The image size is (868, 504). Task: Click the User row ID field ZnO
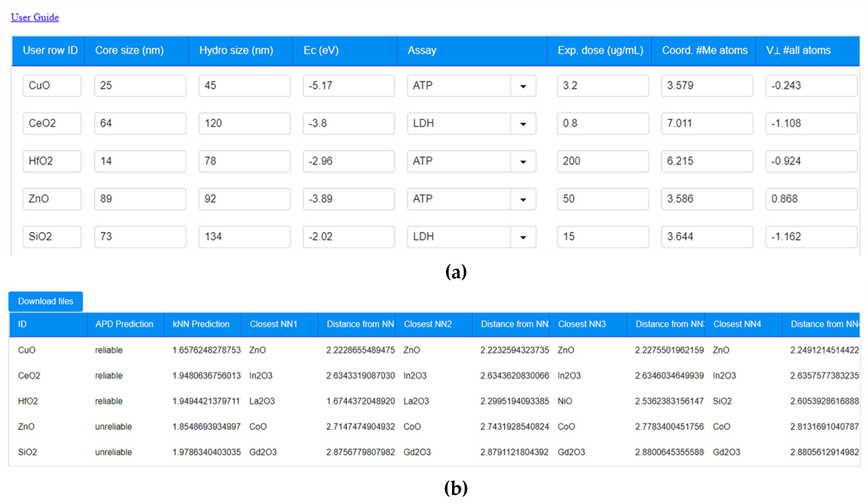52,199
